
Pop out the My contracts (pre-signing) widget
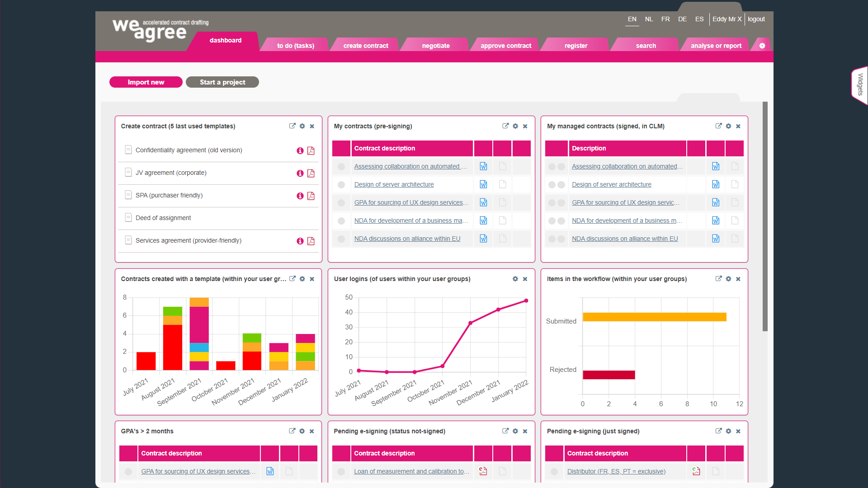point(505,126)
